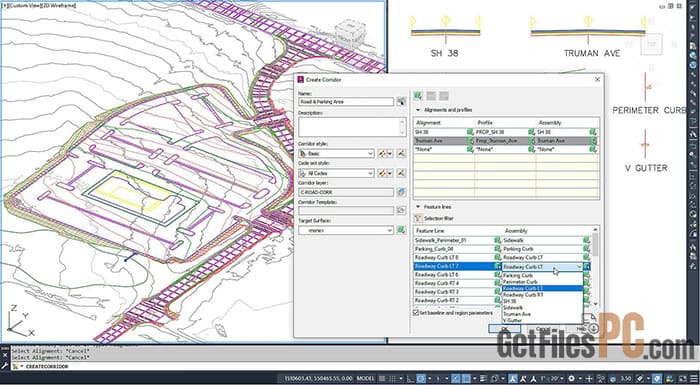Click the command line customize wrench icon
Screen dimensions: 700x385
pos(4,366)
